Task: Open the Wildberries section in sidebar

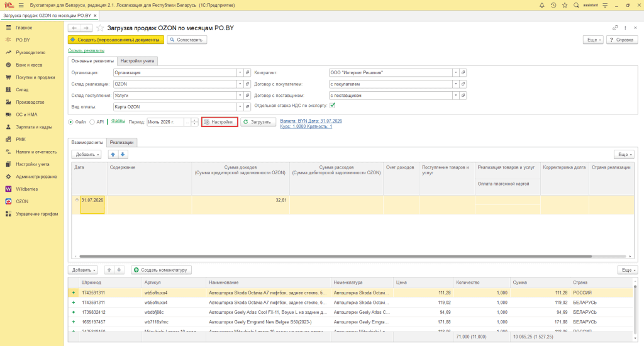Action: coord(26,189)
